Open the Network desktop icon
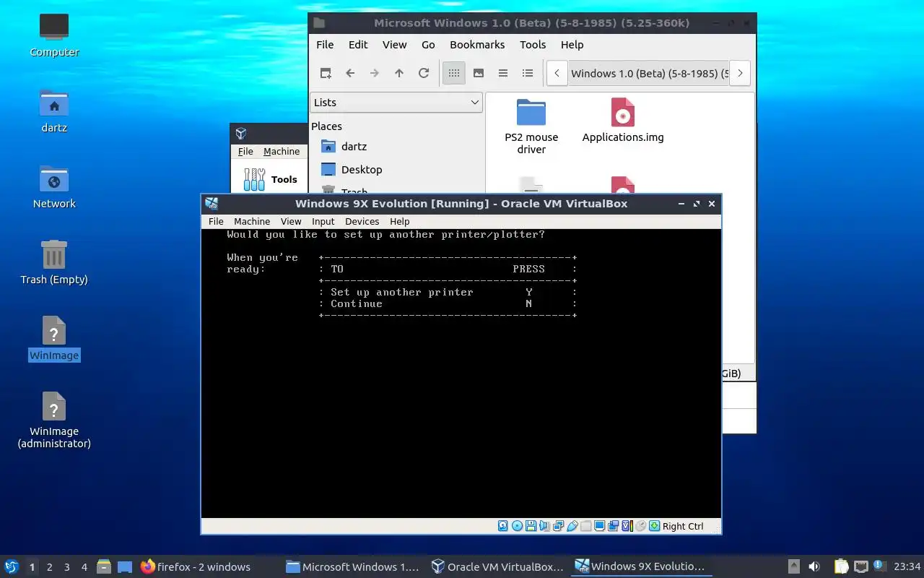Screen dimensions: 924x578 point(54,186)
